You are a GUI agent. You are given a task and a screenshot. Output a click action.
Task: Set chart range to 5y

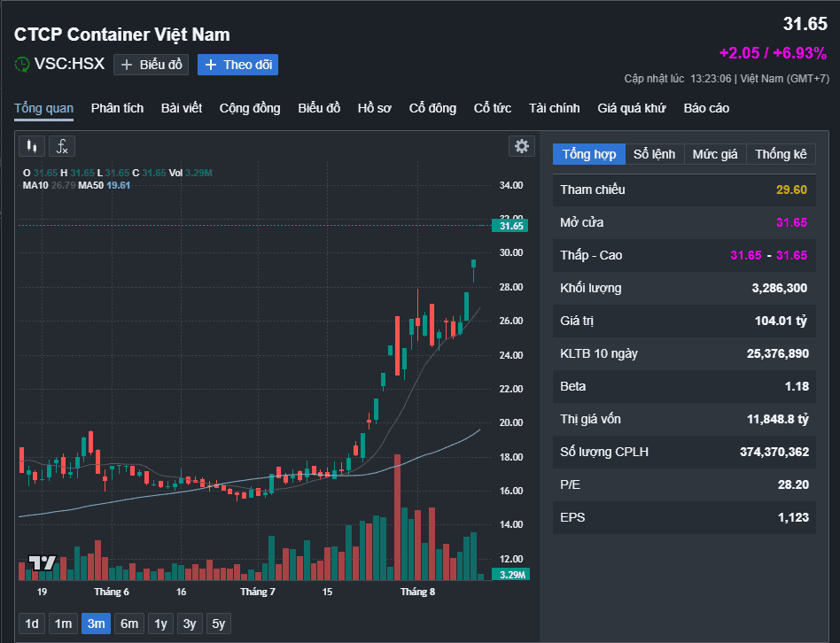[x=219, y=624]
